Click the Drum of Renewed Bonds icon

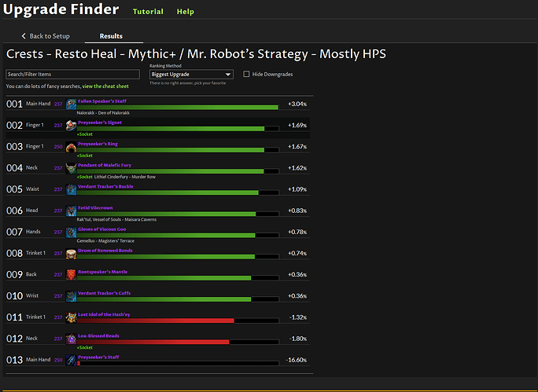point(71,253)
